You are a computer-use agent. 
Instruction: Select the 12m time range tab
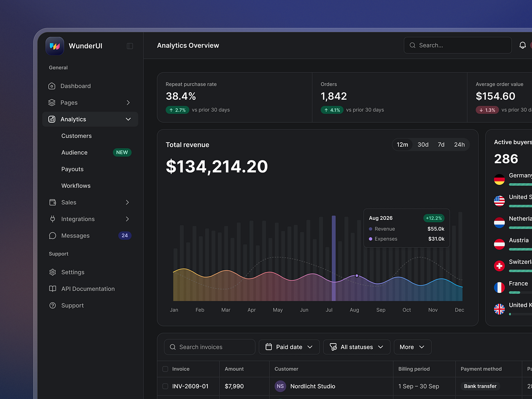point(403,145)
